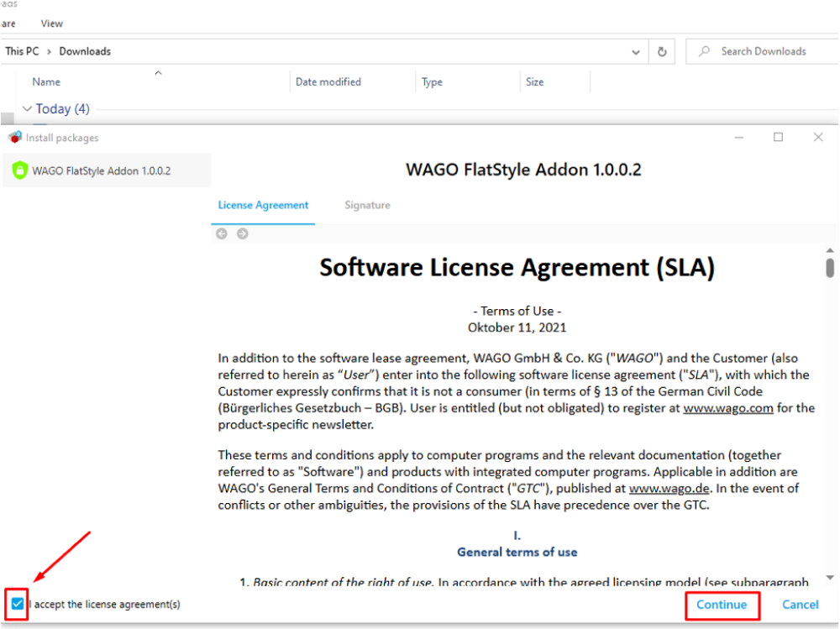Select WAGO FlatStyle Addon 1.0.0.2 in package list

(107, 171)
